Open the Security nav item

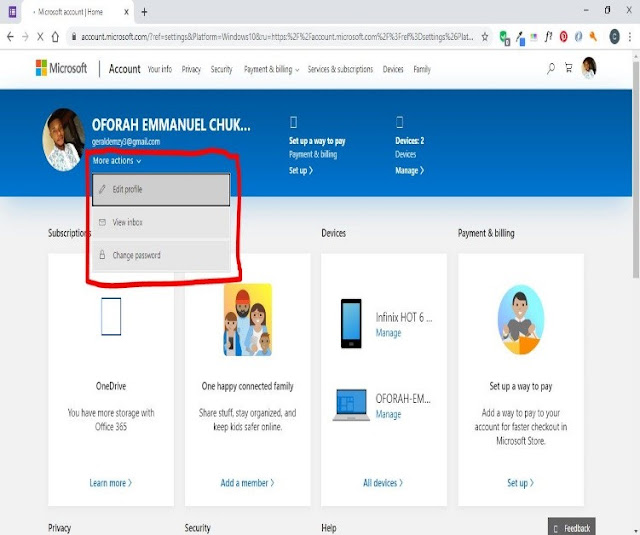point(221,69)
